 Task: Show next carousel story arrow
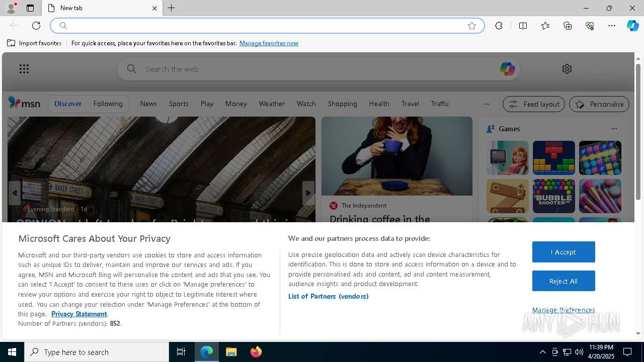tap(308, 193)
